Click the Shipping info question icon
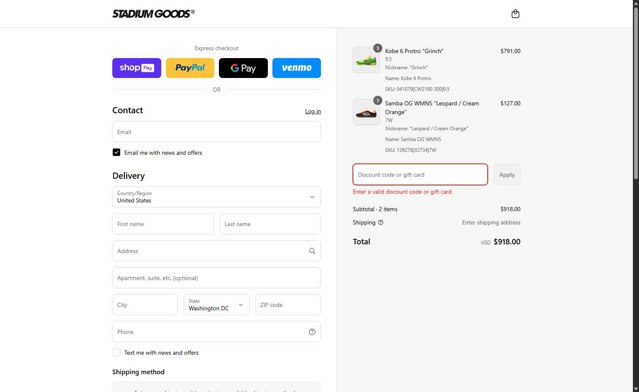 [381, 222]
